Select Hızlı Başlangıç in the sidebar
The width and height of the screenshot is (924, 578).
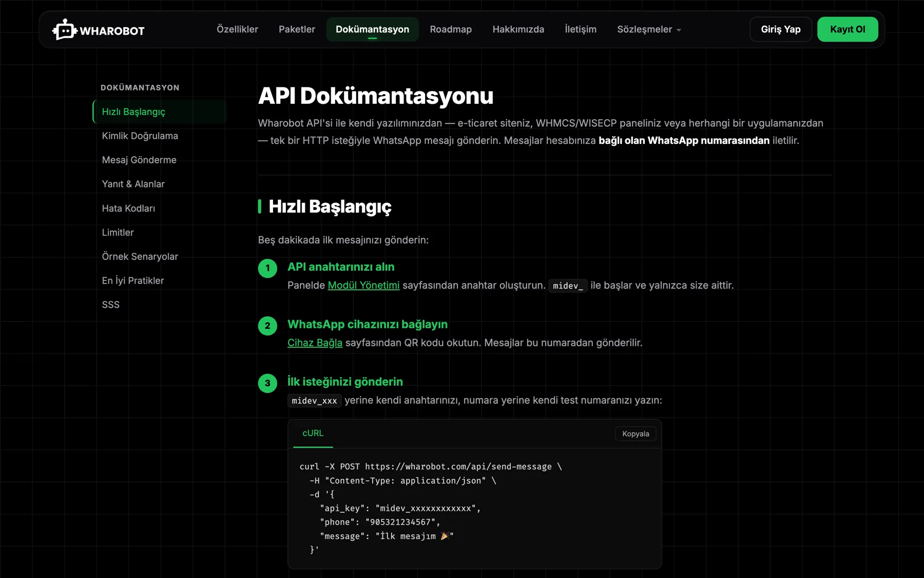(x=160, y=111)
